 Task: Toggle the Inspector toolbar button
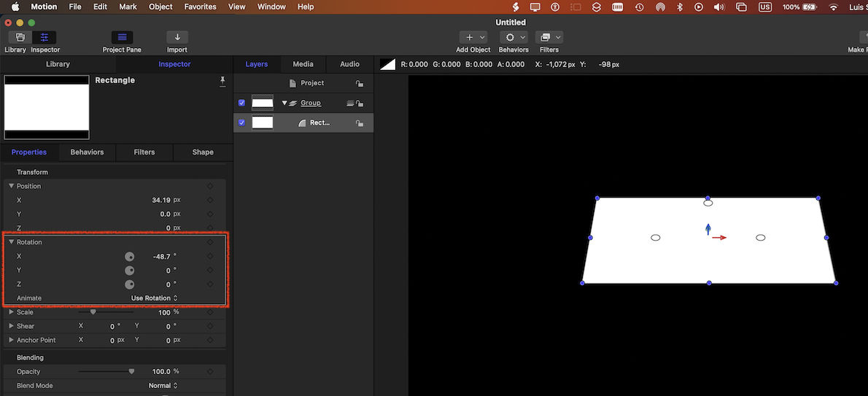[x=44, y=38]
